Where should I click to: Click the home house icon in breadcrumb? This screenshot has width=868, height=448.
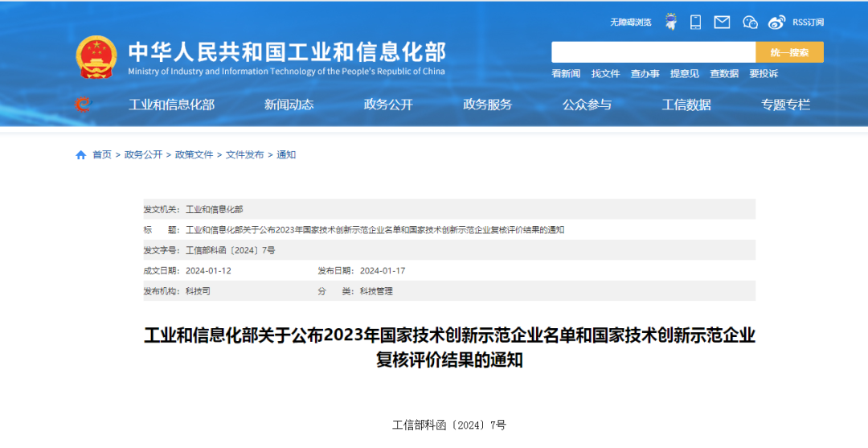click(81, 155)
